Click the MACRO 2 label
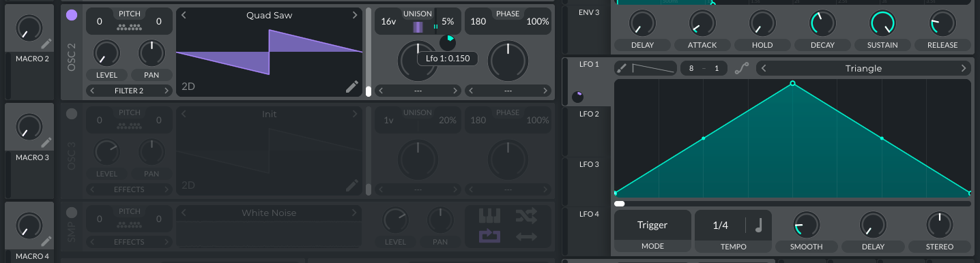 pos(33,59)
